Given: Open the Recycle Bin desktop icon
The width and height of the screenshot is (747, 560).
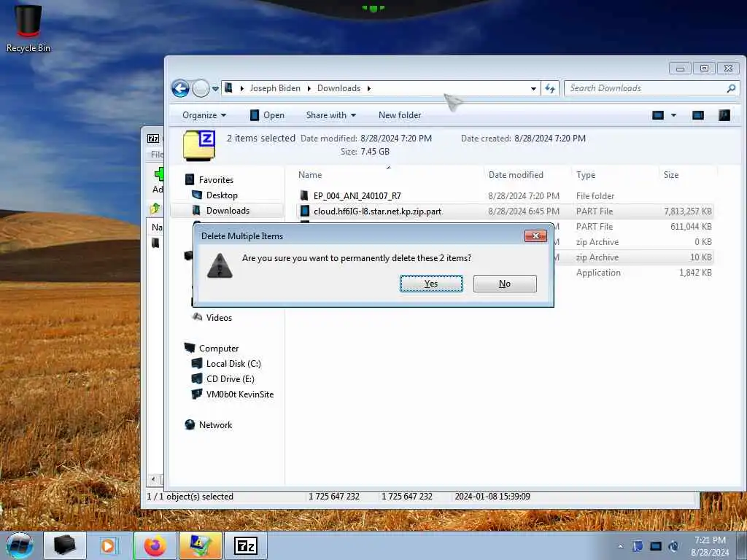Looking at the screenshot, I should 28,28.
